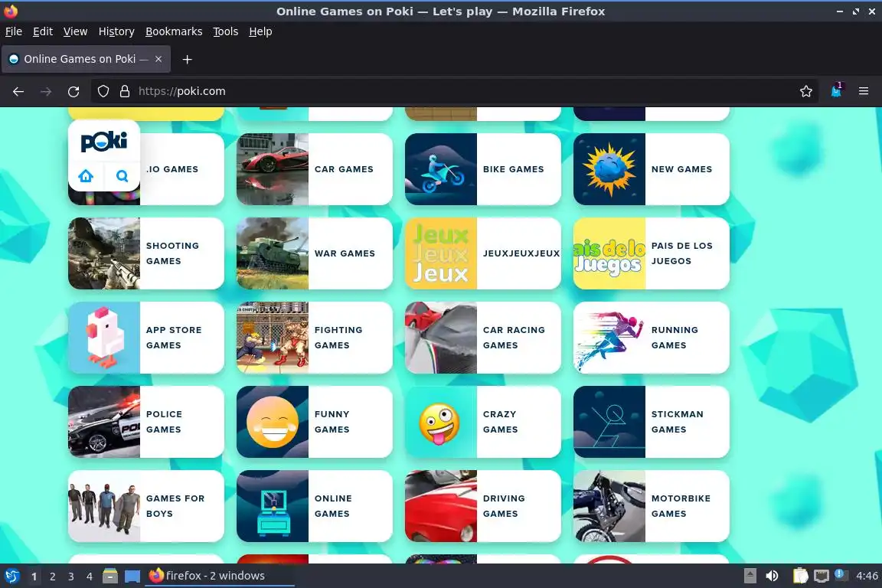The width and height of the screenshot is (882, 588).
Task: Close the Online Games on Poki tab
Action: coord(158,59)
